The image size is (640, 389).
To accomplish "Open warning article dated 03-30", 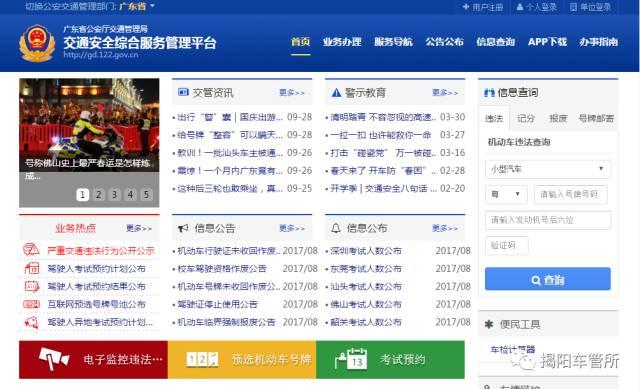I will (x=383, y=117).
